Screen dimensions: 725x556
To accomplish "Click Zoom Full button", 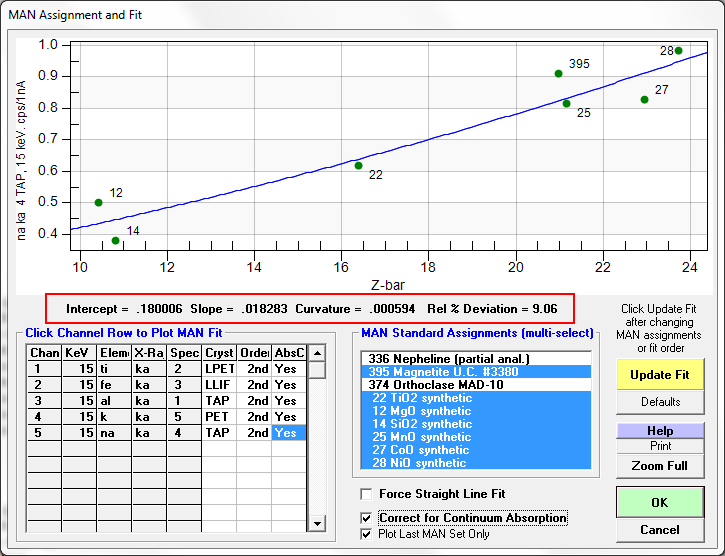I will pyautogui.click(x=660, y=466).
